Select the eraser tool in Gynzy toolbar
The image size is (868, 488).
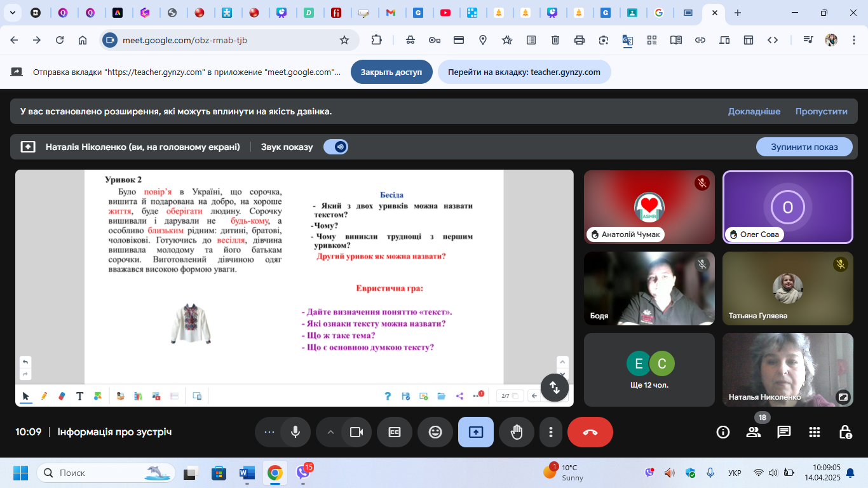62,396
